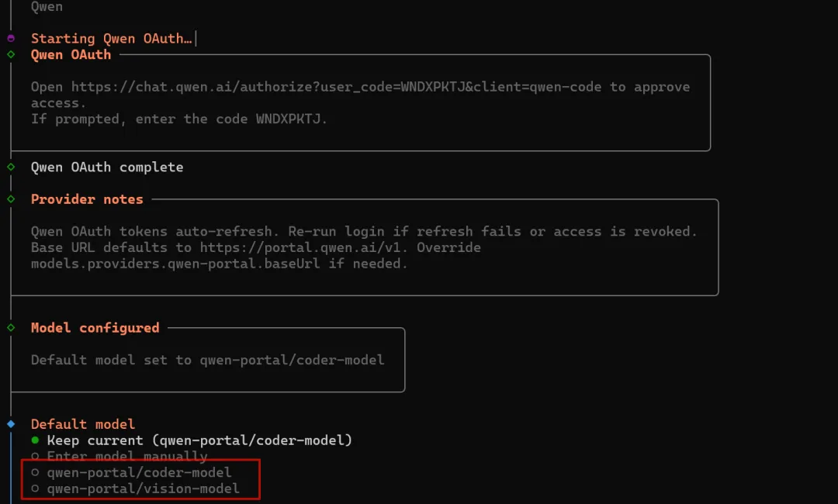Click 'models.providers.qwen-portal.baseUrl if needed.' line

[x=219, y=264]
